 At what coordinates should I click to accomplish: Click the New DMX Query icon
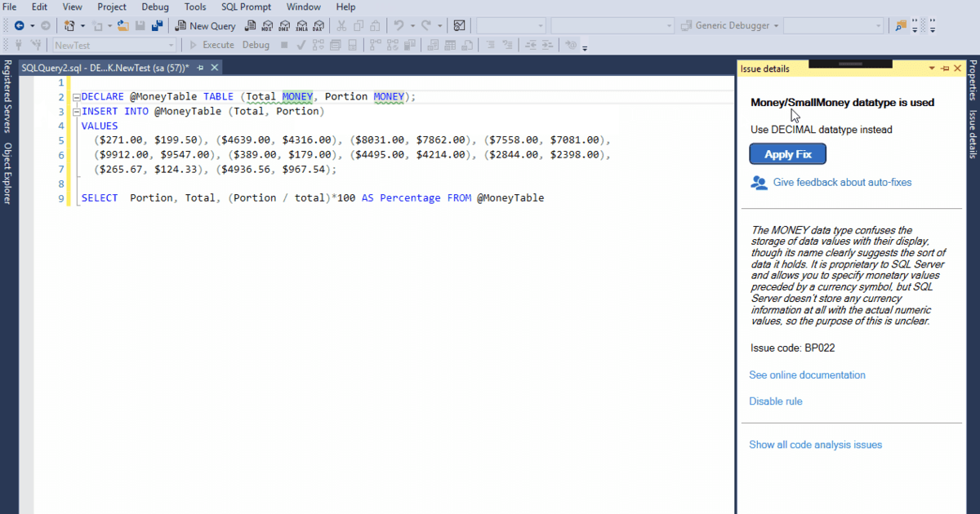coord(284,25)
